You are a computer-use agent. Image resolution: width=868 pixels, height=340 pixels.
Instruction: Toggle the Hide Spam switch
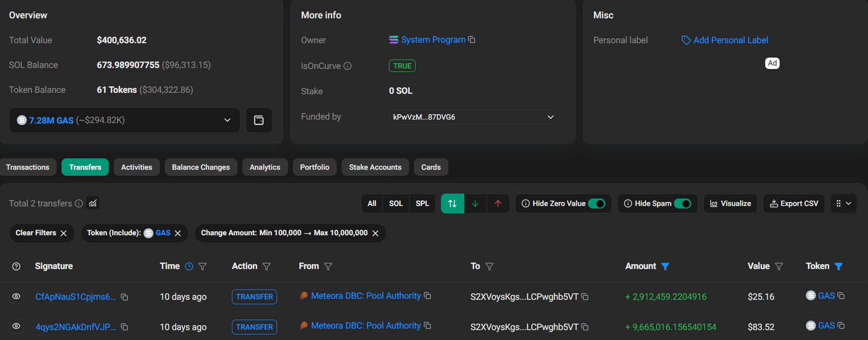click(682, 204)
